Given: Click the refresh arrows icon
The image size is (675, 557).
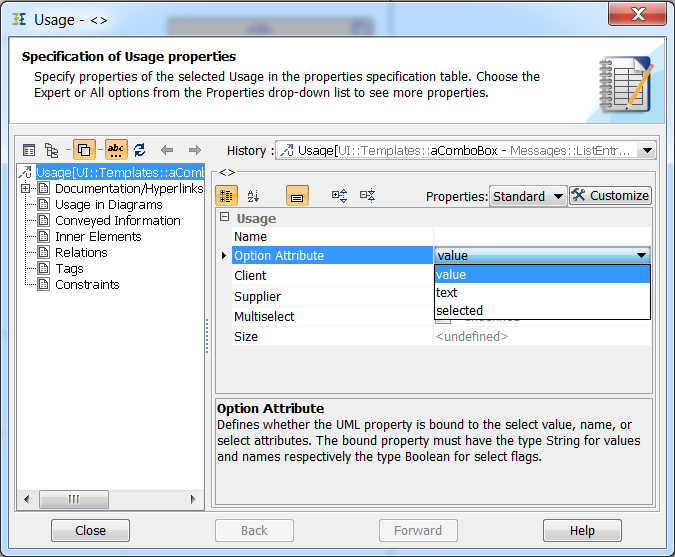Looking at the screenshot, I should coord(139,150).
